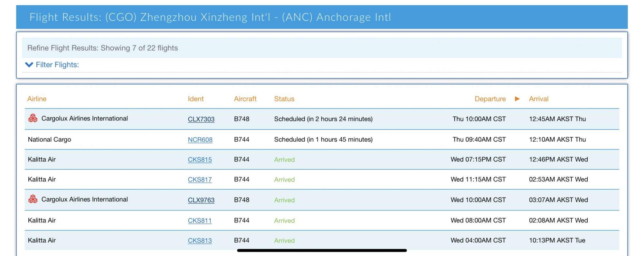Open flight CLX9763 details

point(201,200)
